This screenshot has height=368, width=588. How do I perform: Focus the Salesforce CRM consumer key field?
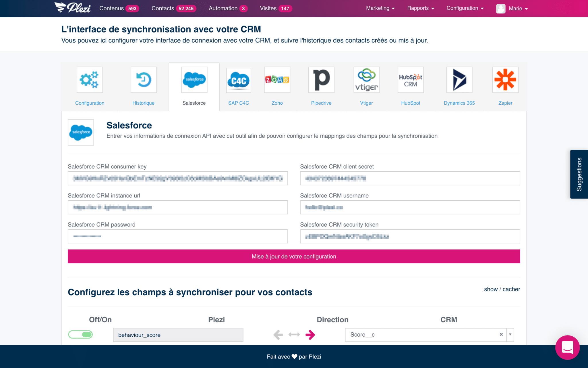(x=178, y=178)
